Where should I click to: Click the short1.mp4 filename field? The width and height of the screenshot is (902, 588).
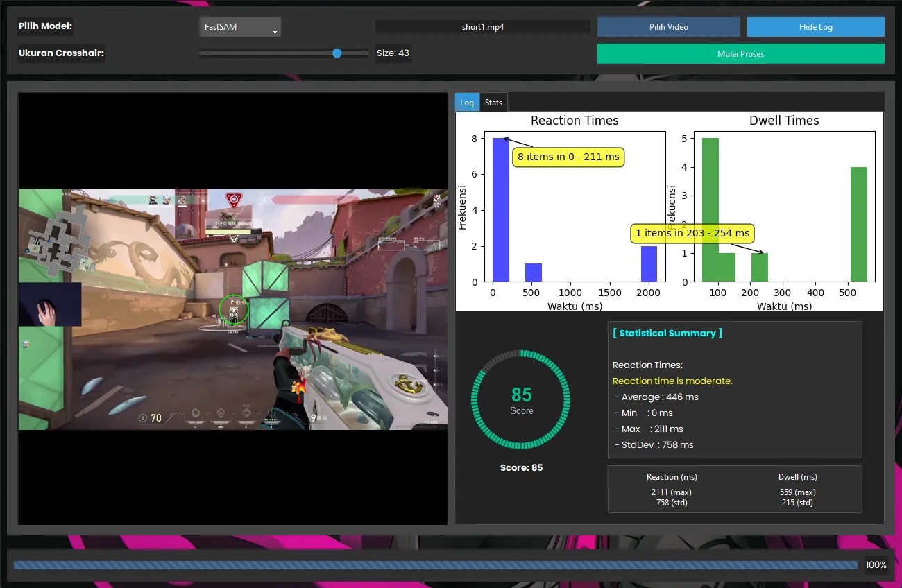click(x=482, y=27)
